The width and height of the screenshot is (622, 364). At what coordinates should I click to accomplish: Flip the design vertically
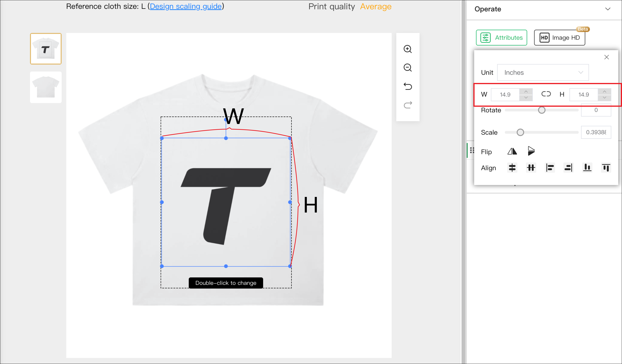531,151
